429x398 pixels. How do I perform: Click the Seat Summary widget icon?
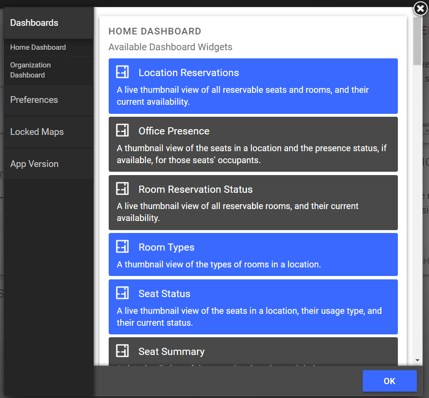point(122,351)
